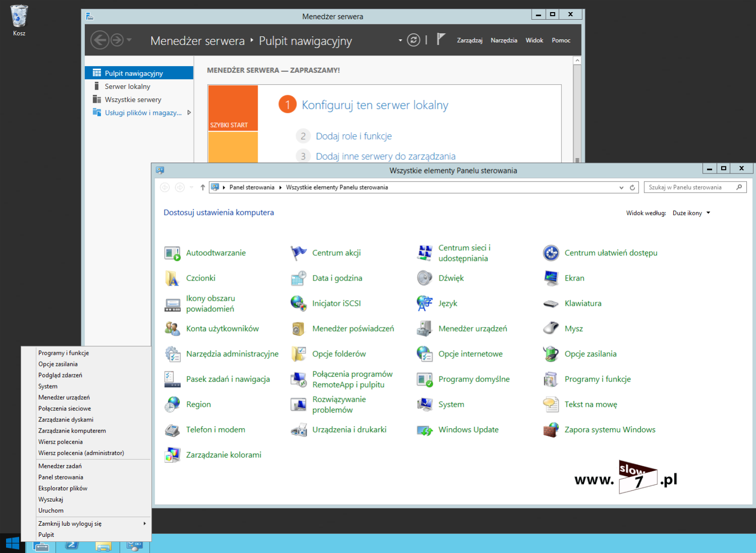The width and height of the screenshot is (756, 553).
Task: Click the notifications flag in Server Manager
Action: click(441, 39)
